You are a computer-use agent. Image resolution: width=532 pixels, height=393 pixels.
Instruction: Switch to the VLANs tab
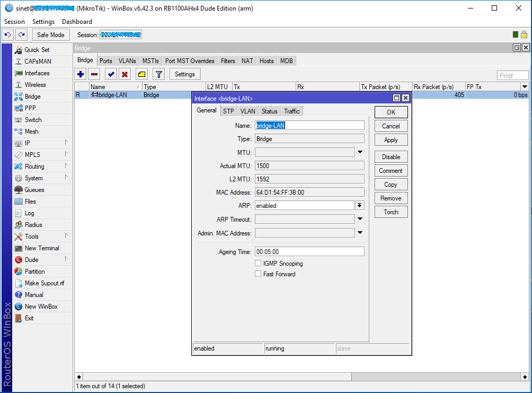127,61
